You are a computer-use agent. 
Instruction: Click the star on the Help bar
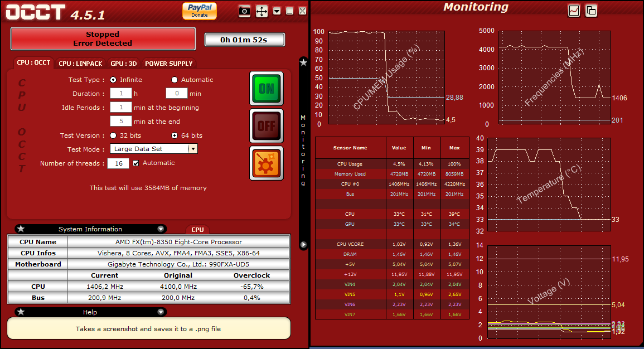coord(21,312)
